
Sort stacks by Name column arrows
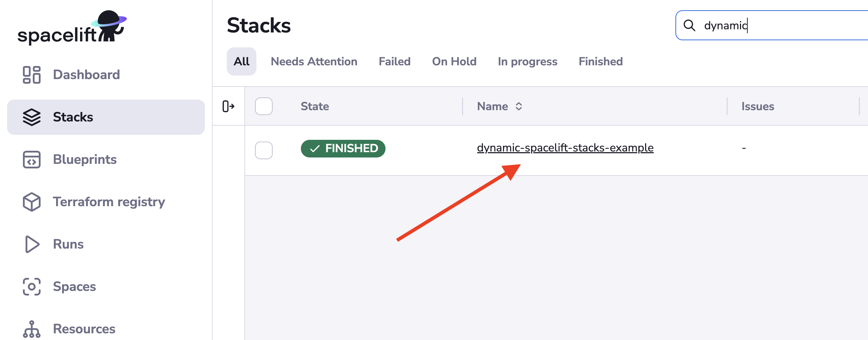(x=518, y=106)
